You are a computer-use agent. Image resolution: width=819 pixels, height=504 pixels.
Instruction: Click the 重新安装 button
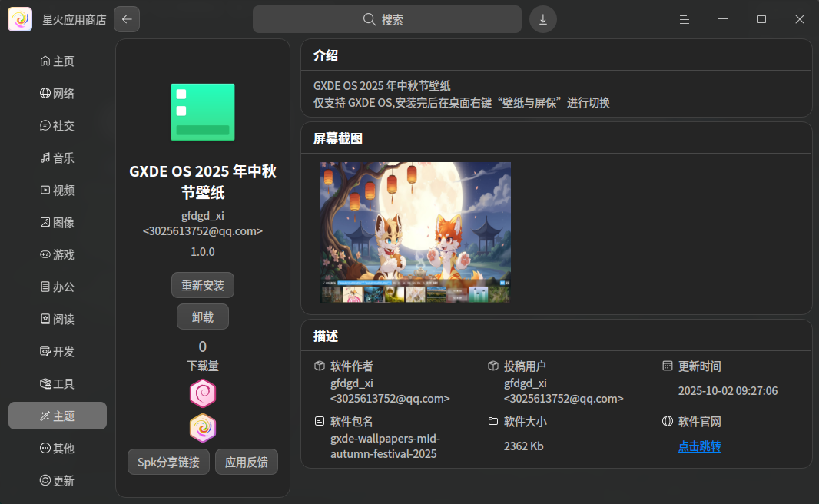203,285
